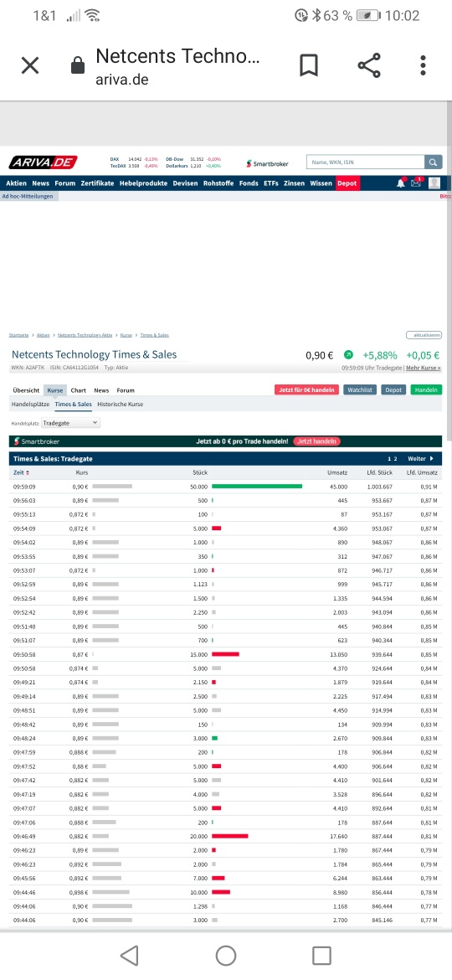Tap the lock icon beside page title
This screenshot has width=452, height=980.
coord(78,65)
